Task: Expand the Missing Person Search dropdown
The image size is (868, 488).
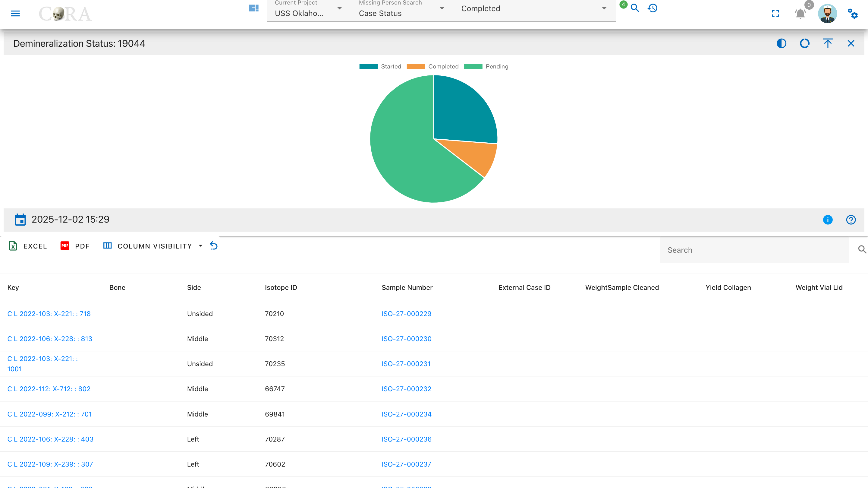Action: pyautogui.click(x=402, y=10)
